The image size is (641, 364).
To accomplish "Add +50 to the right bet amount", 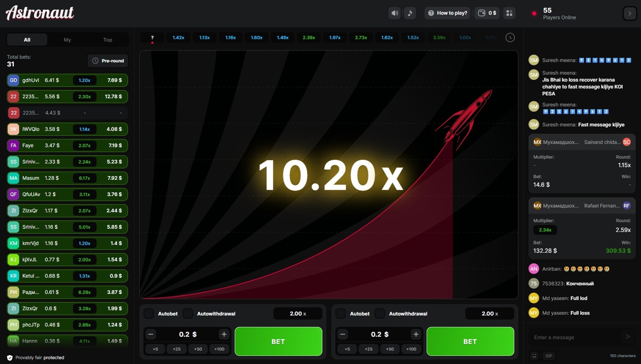I will pos(390,349).
